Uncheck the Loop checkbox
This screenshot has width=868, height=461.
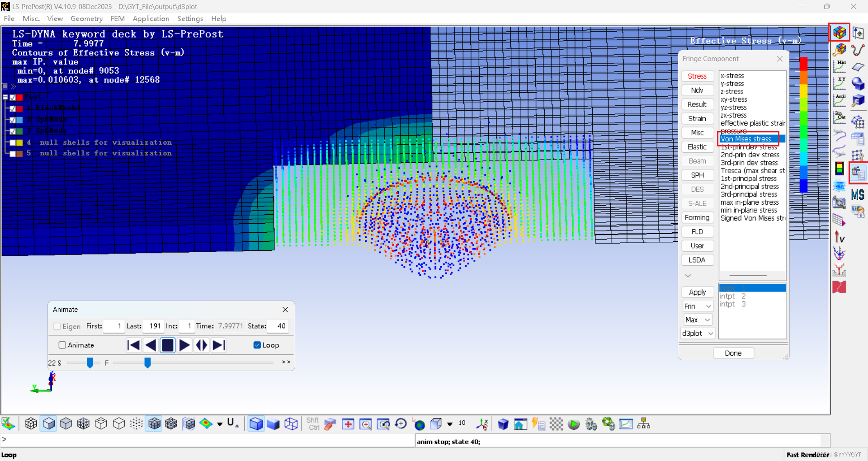257,345
